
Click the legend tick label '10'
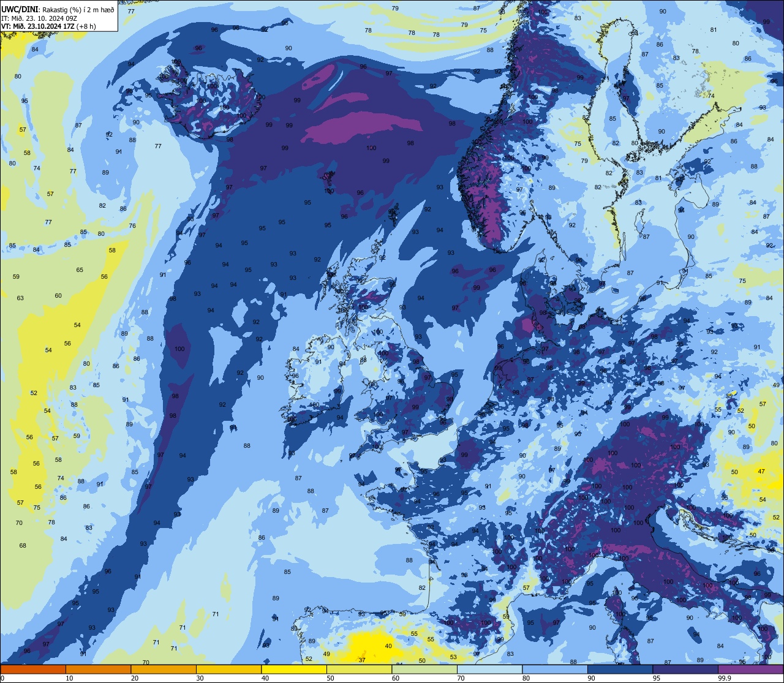pos(69,678)
